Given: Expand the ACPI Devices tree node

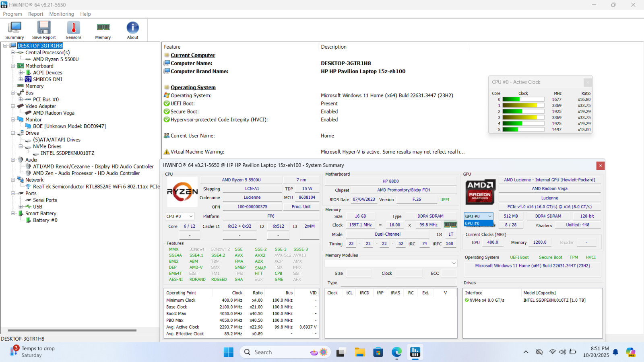Looking at the screenshot, I should pos(21,73).
